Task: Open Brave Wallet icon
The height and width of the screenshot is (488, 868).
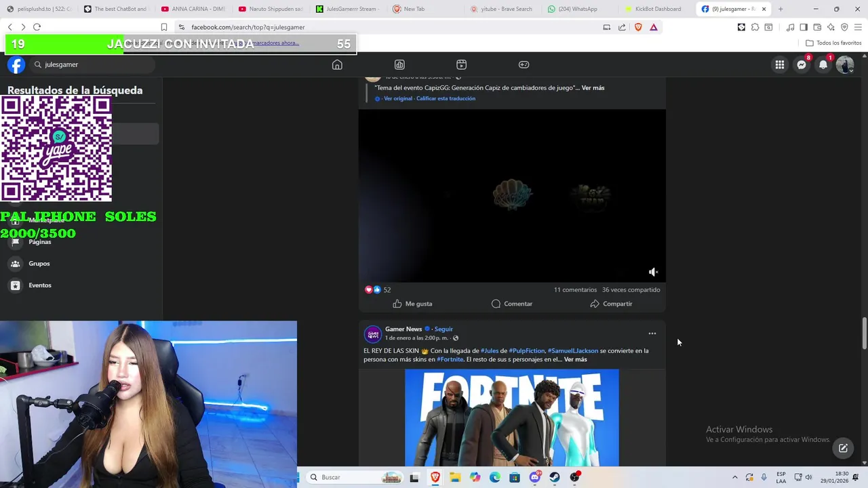Action: (817, 27)
